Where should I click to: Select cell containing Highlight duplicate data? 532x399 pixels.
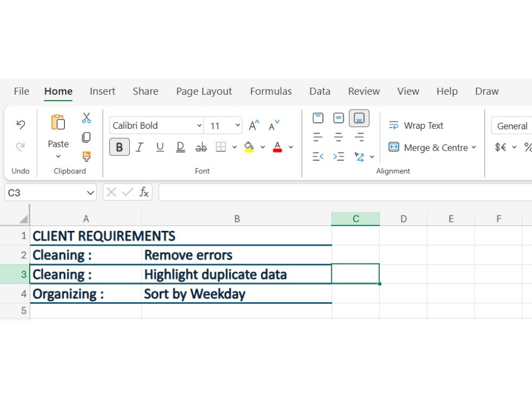pyautogui.click(x=237, y=274)
